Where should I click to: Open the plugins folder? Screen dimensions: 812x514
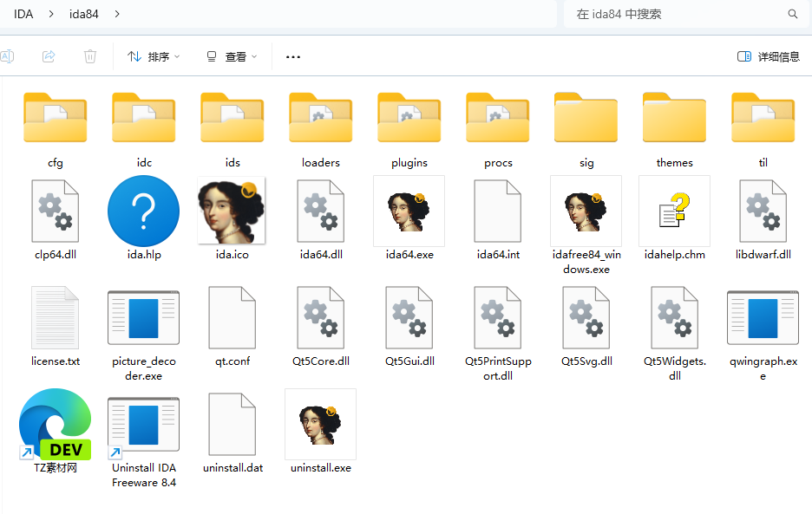pyautogui.click(x=409, y=118)
